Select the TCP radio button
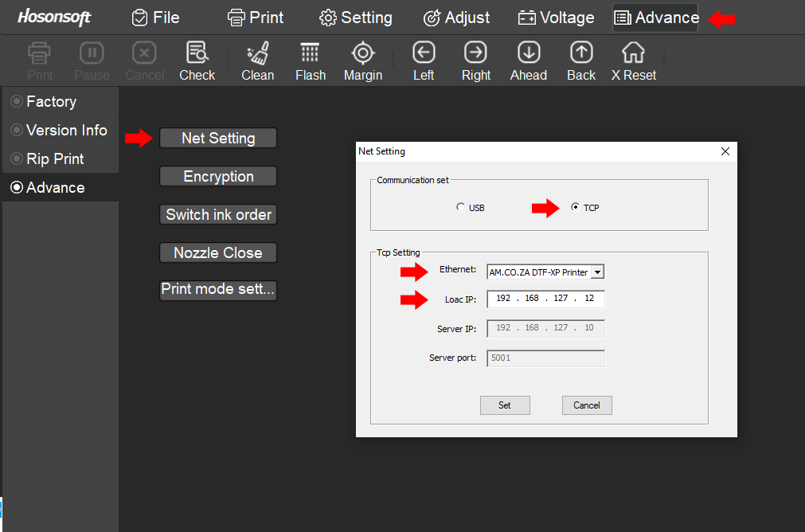This screenshot has width=805, height=532. [x=575, y=206]
